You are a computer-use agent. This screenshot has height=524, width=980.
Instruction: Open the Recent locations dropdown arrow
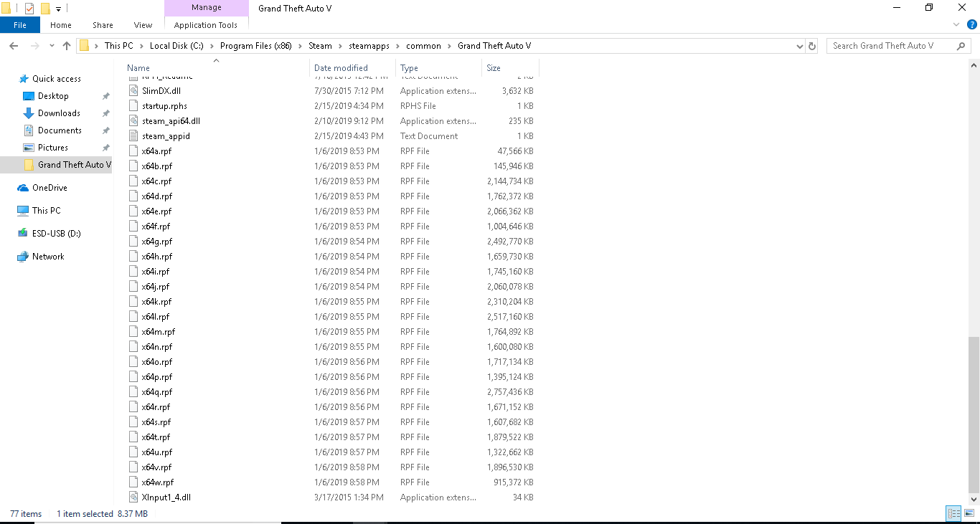(x=52, y=46)
